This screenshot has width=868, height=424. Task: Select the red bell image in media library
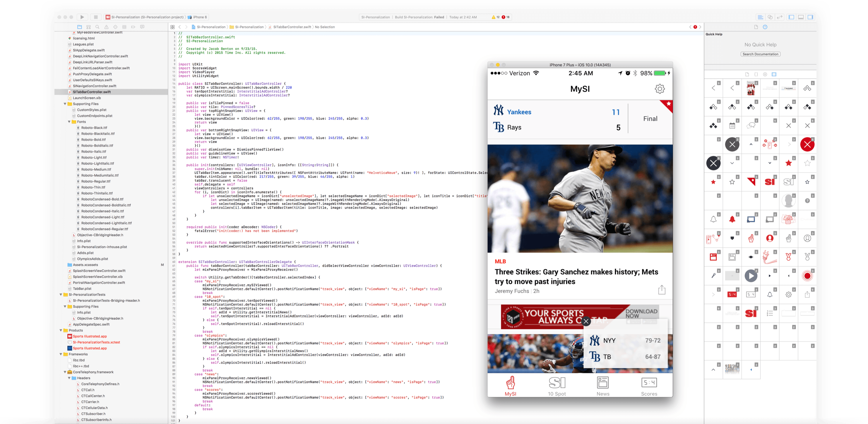pyautogui.click(x=732, y=219)
